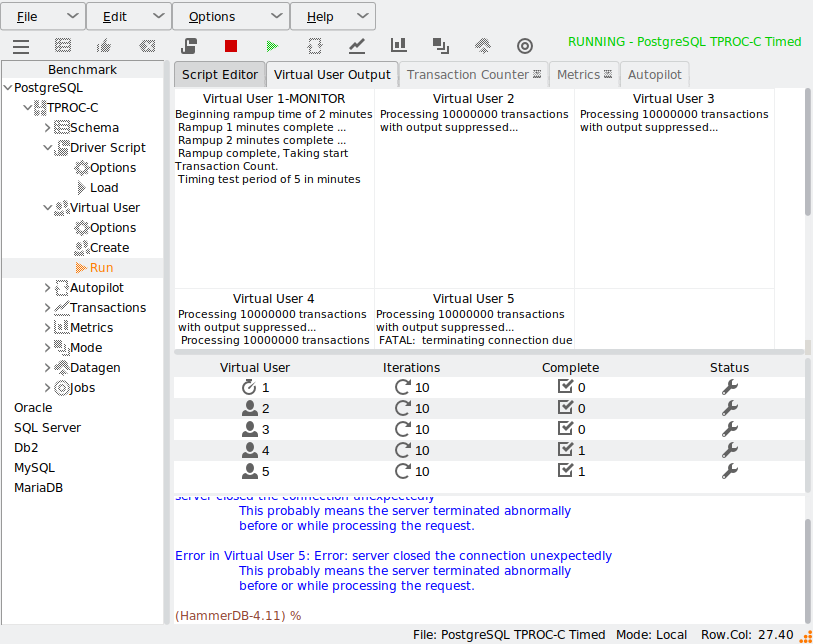The image size is (813, 644).
Task: Switch to the Script Editor tab
Action: (x=220, y=75)
